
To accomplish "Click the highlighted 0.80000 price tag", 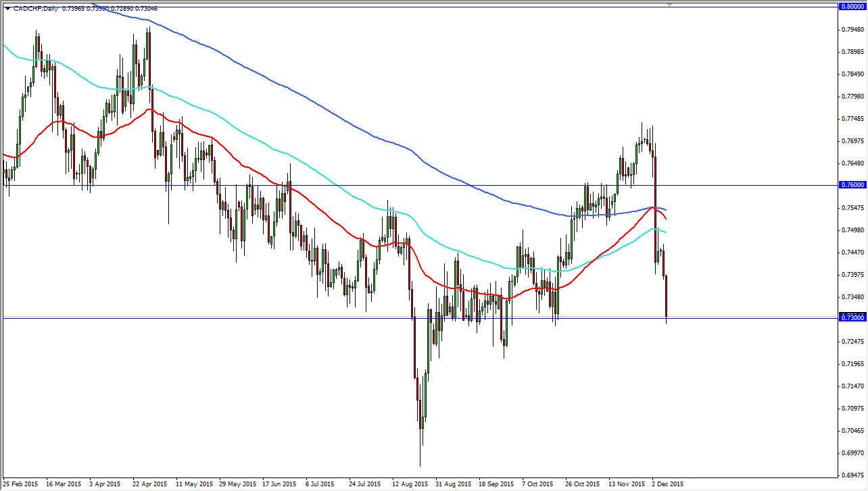I will tap(853, 6).
